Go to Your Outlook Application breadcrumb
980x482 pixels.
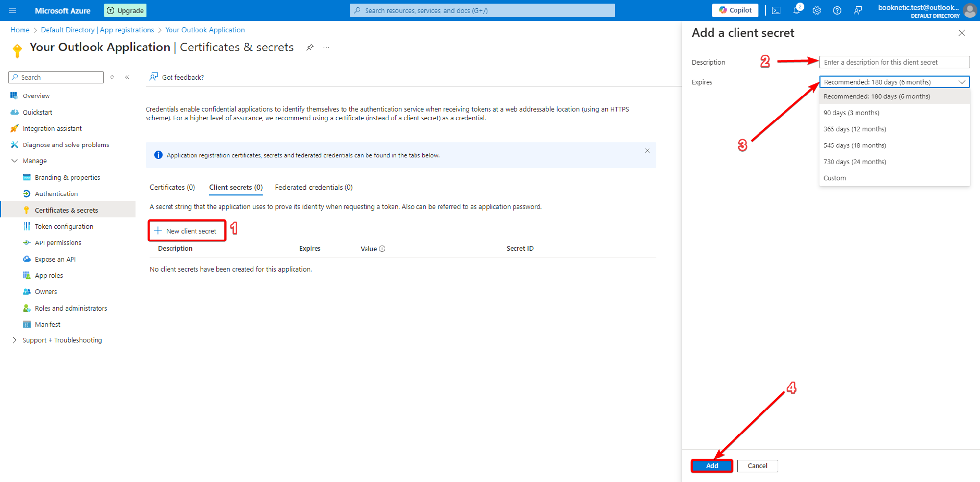click(x=205, y=30)
